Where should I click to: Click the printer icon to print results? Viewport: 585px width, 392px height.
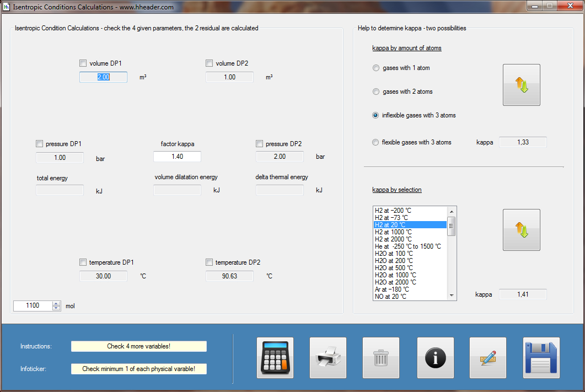tap(328, 358)
